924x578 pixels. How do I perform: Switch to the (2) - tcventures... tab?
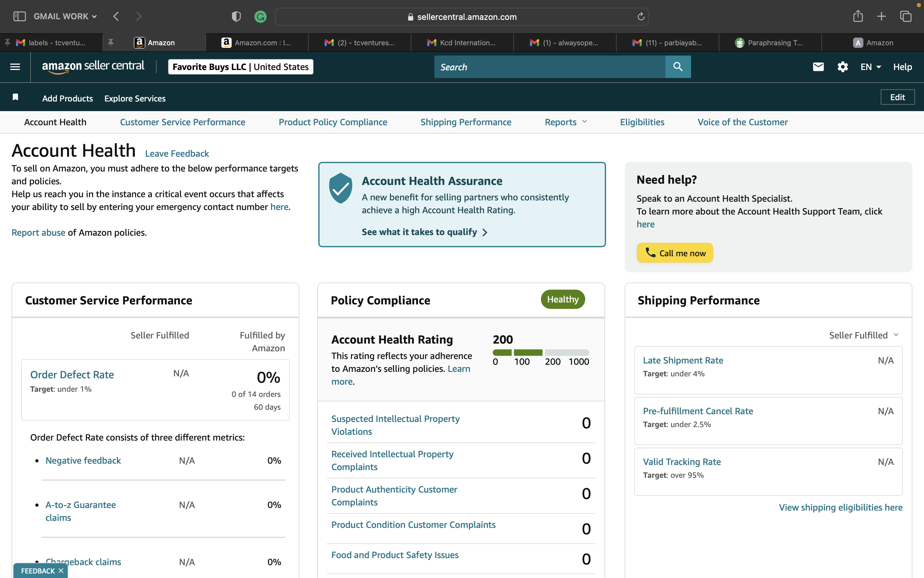tap(360, 42)
